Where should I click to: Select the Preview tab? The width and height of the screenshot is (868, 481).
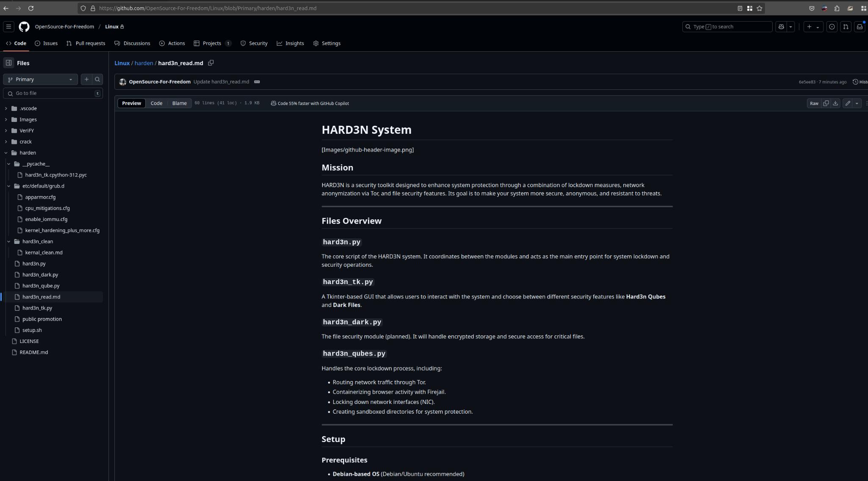(x=131, y=103)
